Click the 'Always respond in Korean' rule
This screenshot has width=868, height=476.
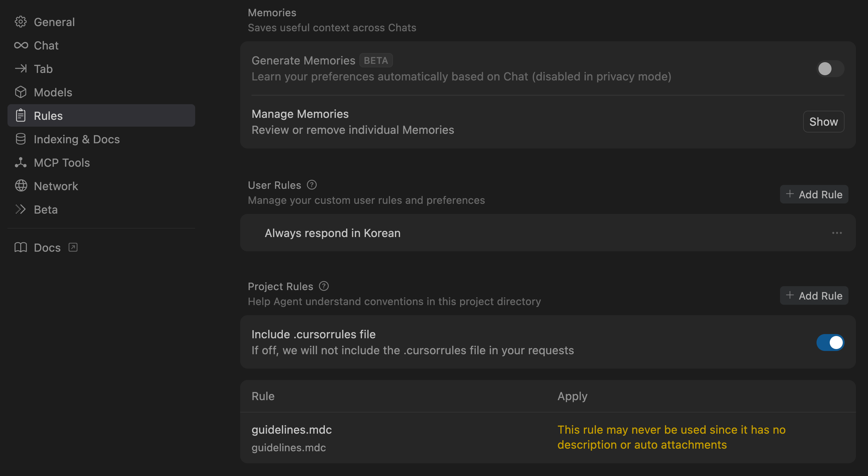point(332,233)
